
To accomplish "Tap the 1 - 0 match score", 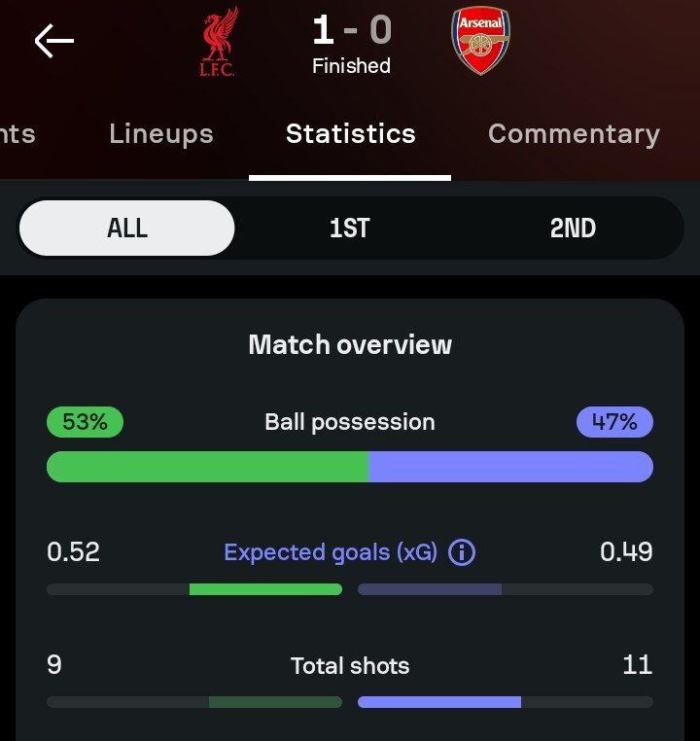I will coord(351,30).
